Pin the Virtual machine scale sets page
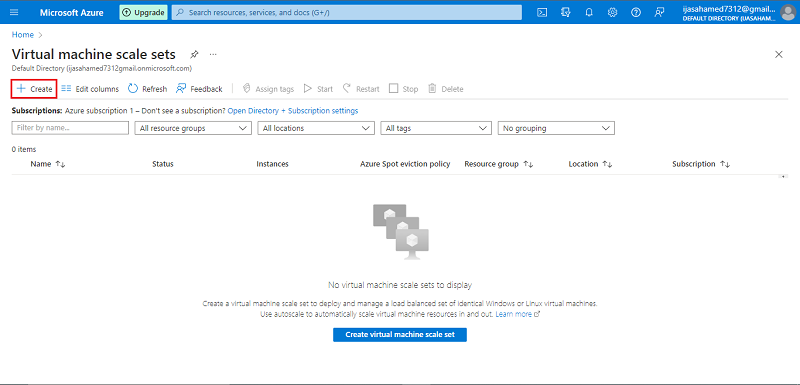The image size is (800, 385). [x=194, y=54]
